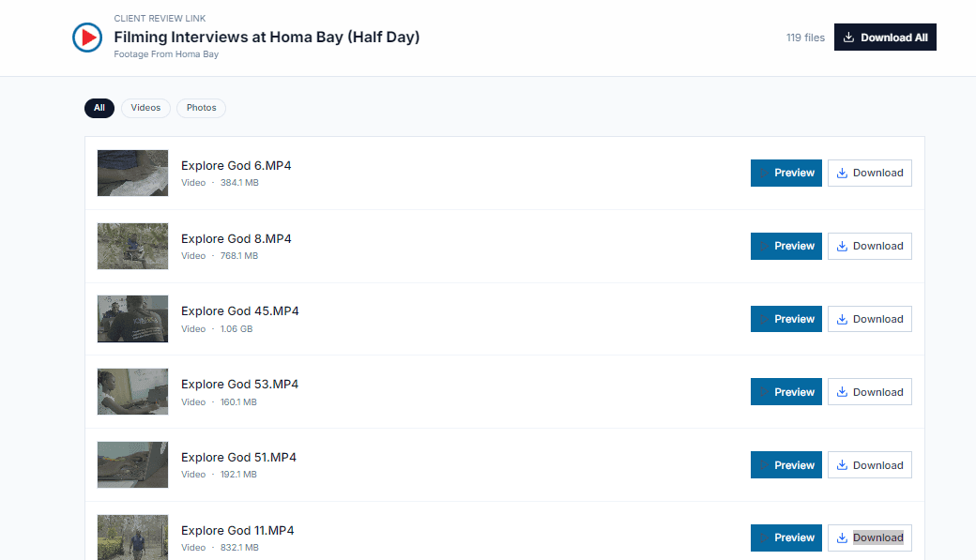Click download icon for Explore God 51.MP4
Viewport: 976px width, 560px height.
(842, 465)
